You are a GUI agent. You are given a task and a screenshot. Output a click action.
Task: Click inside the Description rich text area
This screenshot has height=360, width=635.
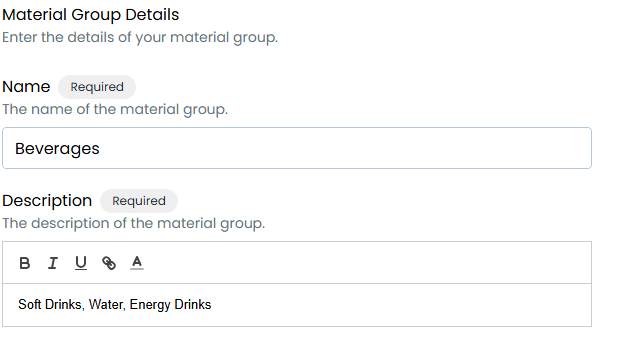coord(297,305)
